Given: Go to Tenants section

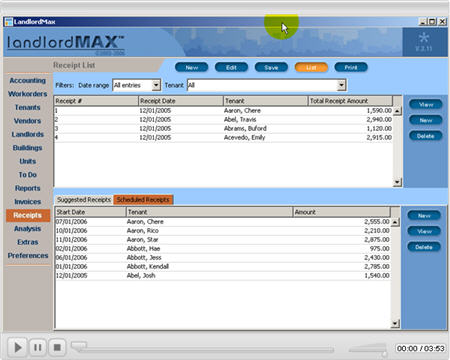Looking at the screenshot, I should pyautogui.click(x=28, y=107).
